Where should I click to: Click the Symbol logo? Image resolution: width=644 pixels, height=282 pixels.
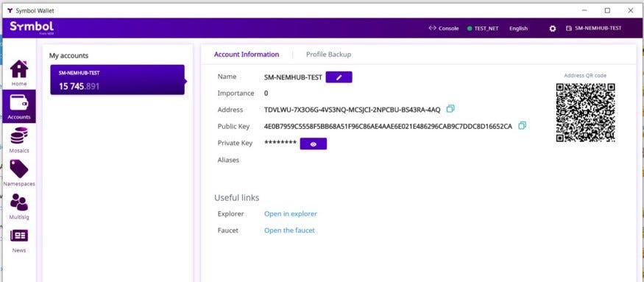coord(32,27)
